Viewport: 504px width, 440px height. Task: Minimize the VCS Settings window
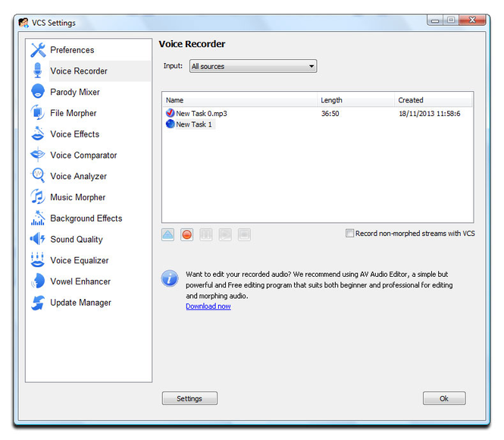coord(435,20)
